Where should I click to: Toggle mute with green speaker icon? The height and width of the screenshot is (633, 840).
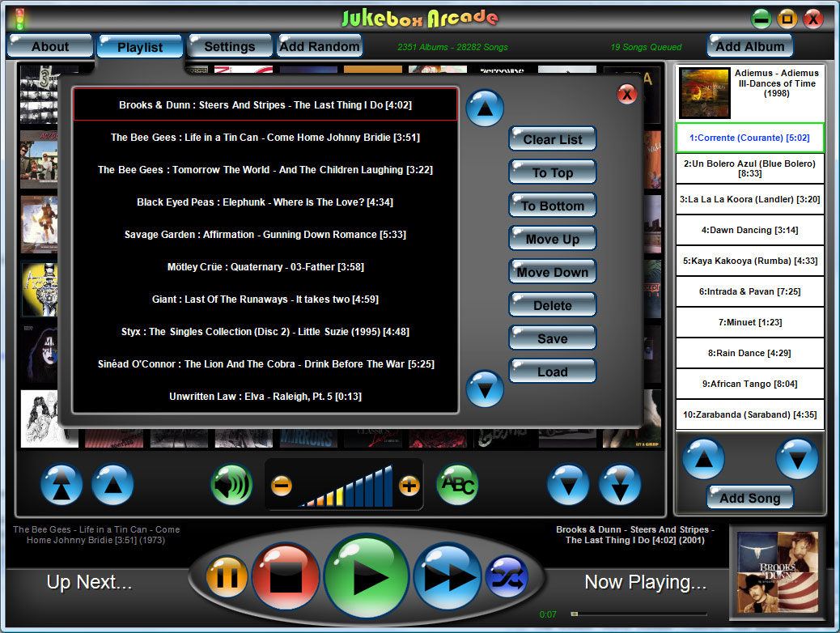[x=231, y=485]
